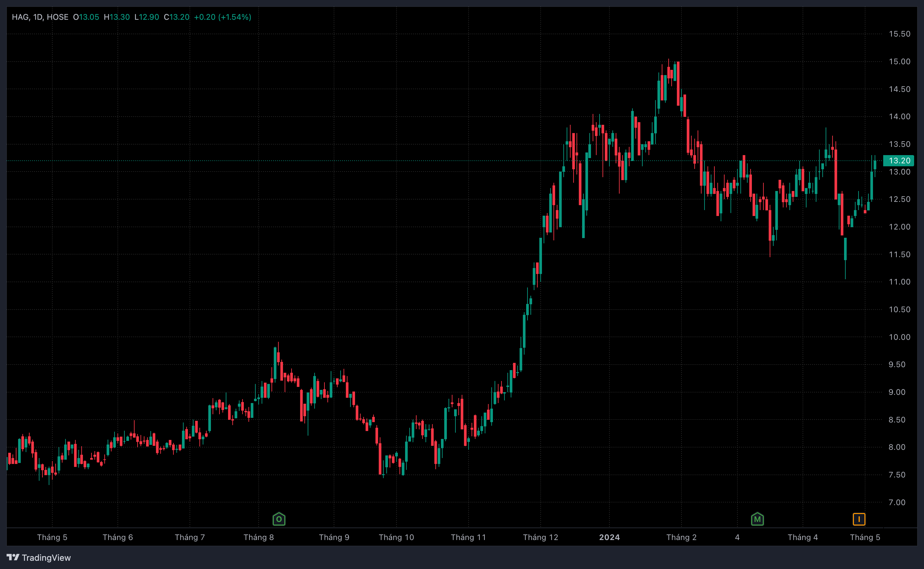Click the 15.50 price axis label

click(900, 34)
